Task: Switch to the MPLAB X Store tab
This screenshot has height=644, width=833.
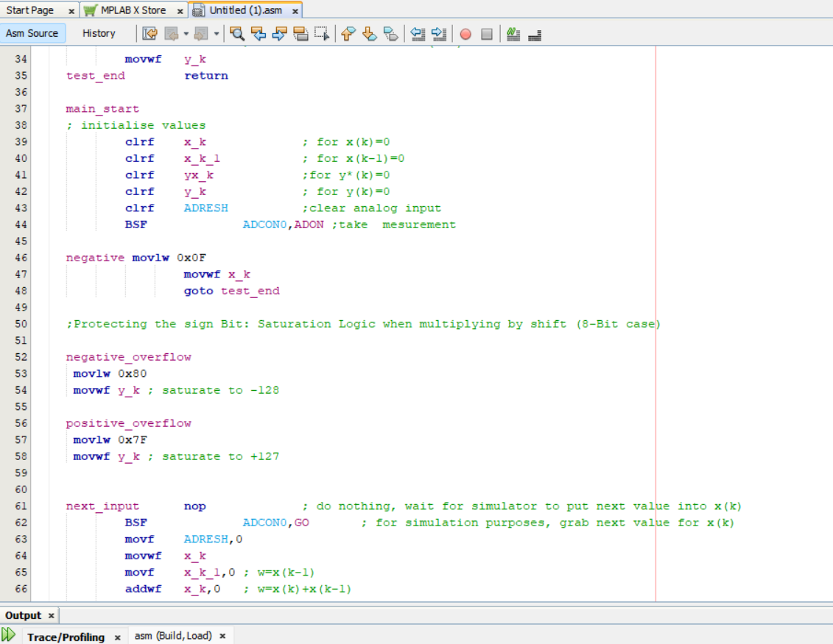Action: 131,10
